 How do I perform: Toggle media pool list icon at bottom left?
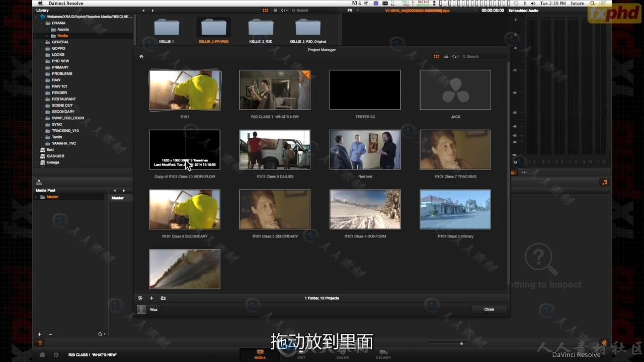point(39,343)
